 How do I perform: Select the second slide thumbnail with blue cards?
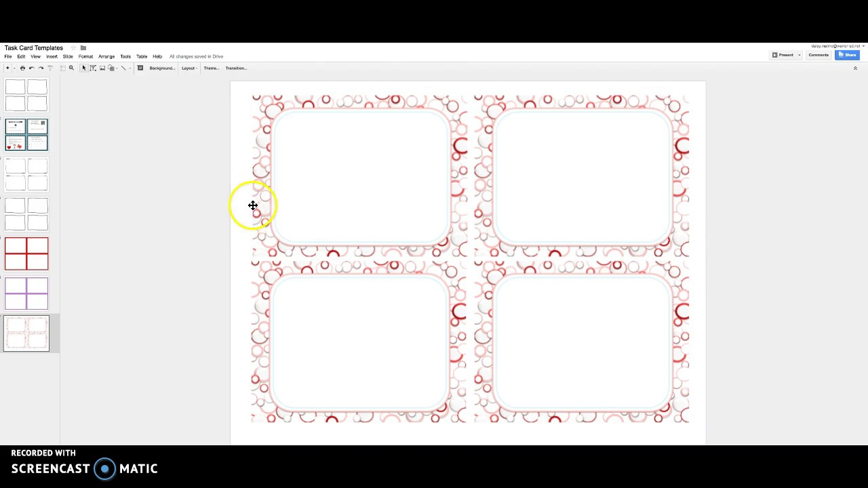(x=26, y=134)
